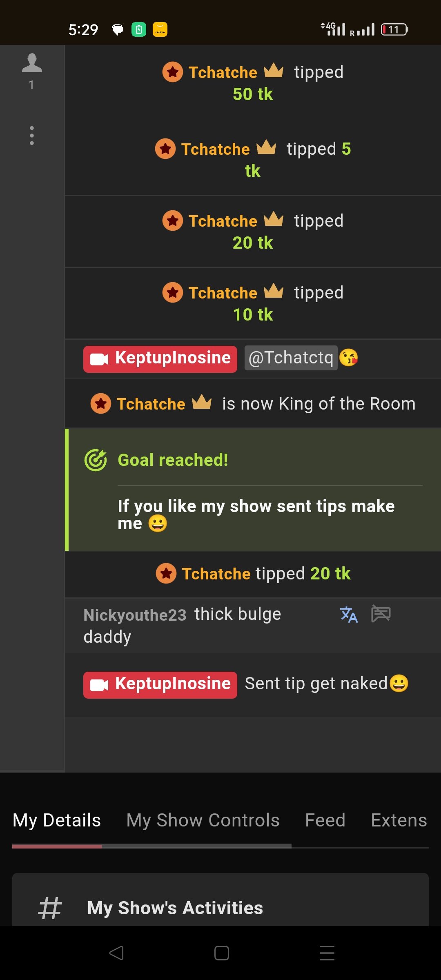The height and width of the screenshot is (980, 441).
Task: Switch to the My Show Controls tab
Action: [x=203, y=820]
